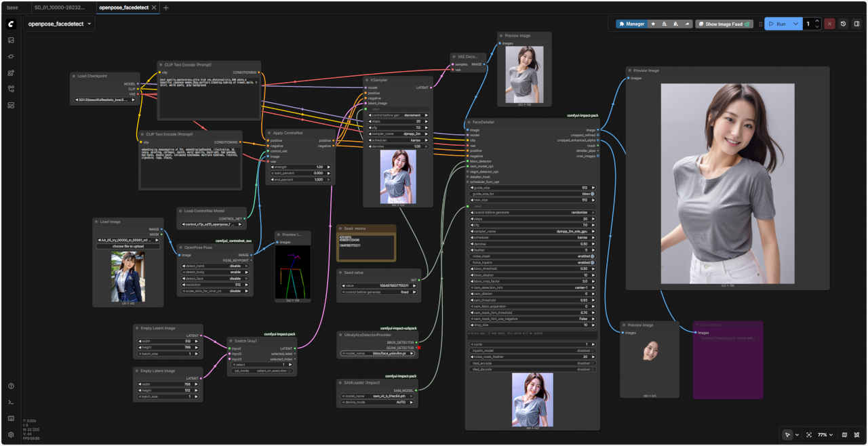Click the share arrow icon in toolbar
The height and width of the screenshot is (446, 868).
[687, 24]
